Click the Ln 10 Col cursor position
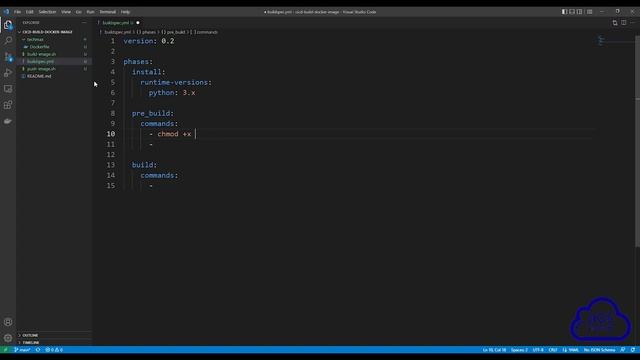Screen dimensions: 640x360 [494, 350]
